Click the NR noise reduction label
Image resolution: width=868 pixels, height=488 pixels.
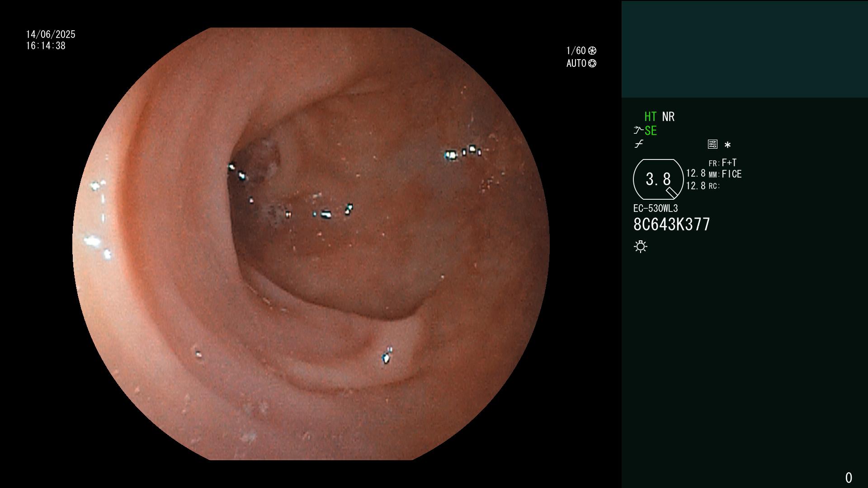click(668, 117)
